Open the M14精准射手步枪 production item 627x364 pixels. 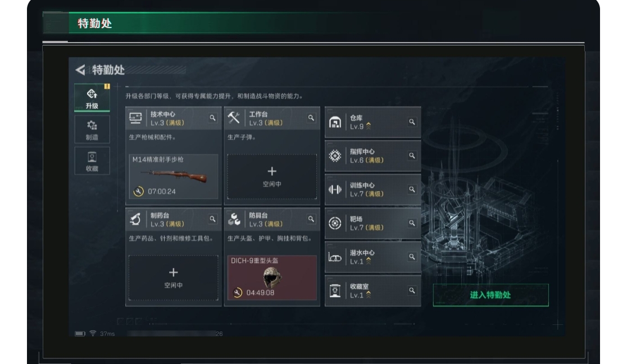click(x=173, y=176)
